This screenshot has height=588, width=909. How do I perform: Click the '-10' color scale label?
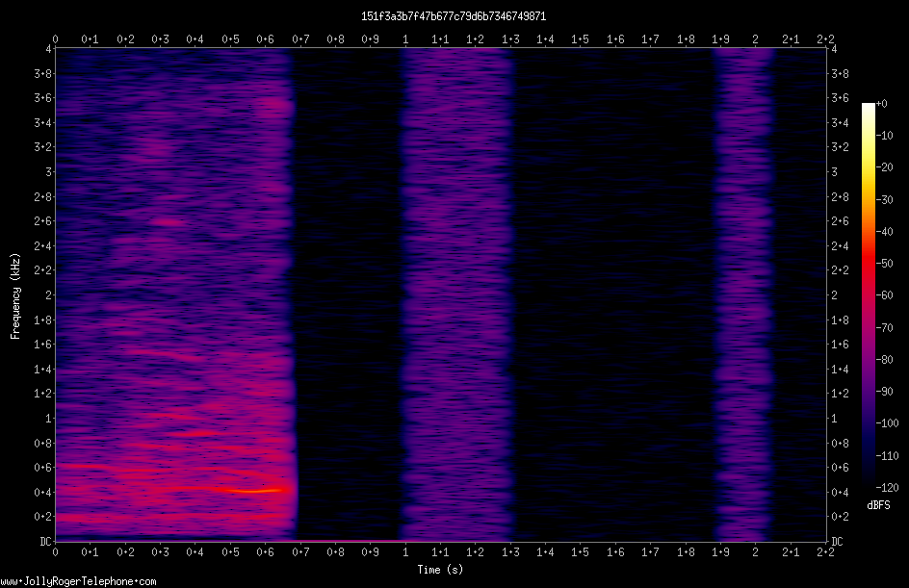[x=885, y=136]
